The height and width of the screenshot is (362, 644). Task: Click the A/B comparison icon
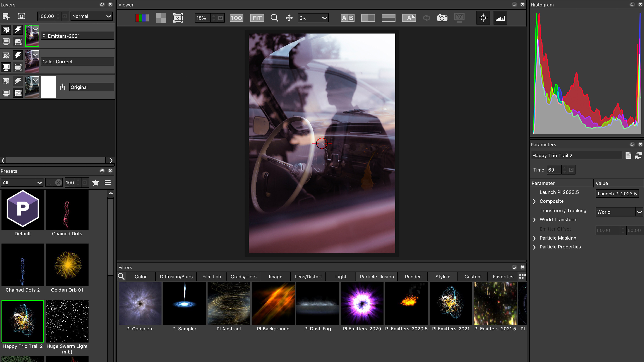pyautogui.click(x=347, y=18)
